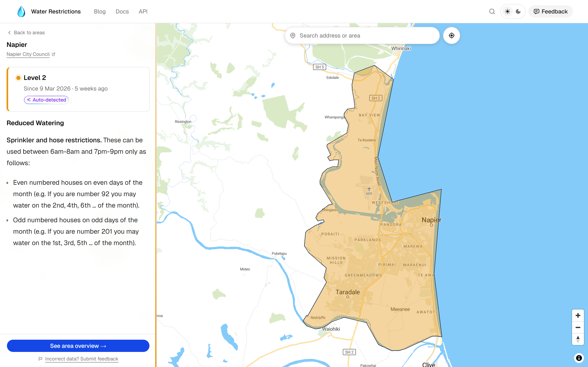Go back using Back to areas chevron
The image size is (588, 367).
tap(9, 33)
